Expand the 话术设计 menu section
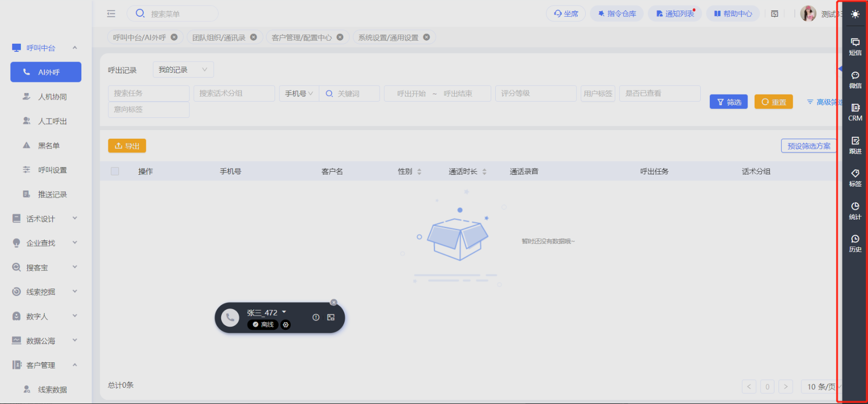 pyautogui.click(x=46, y=219)
